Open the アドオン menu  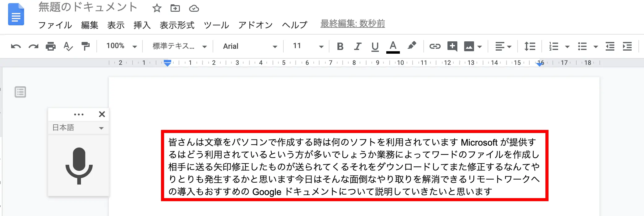pyautogui.click(x=255, y=25)
